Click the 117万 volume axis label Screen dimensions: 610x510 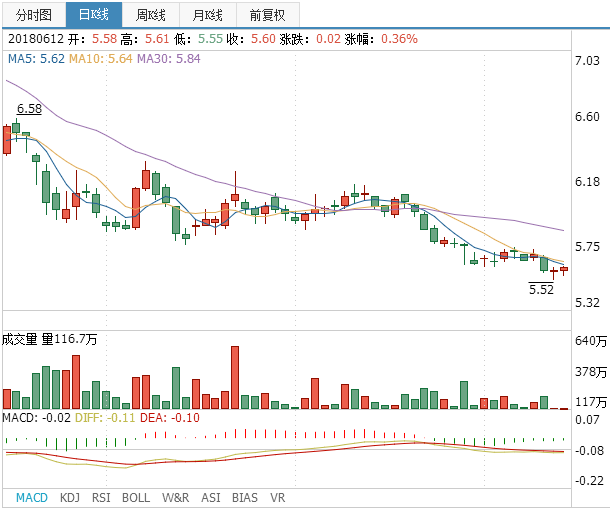pyautogui.click(x=591, y=402)
